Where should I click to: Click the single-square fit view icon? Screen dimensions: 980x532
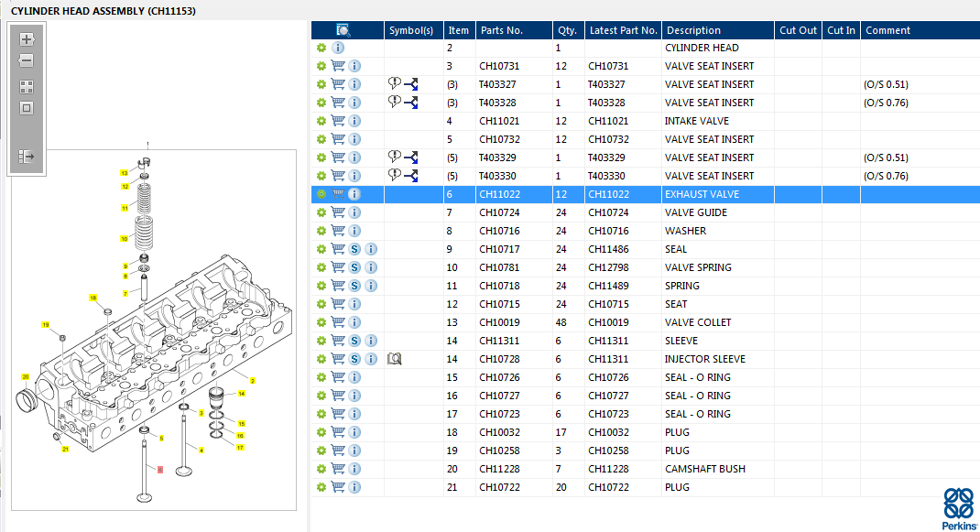(x=27, y=108)
